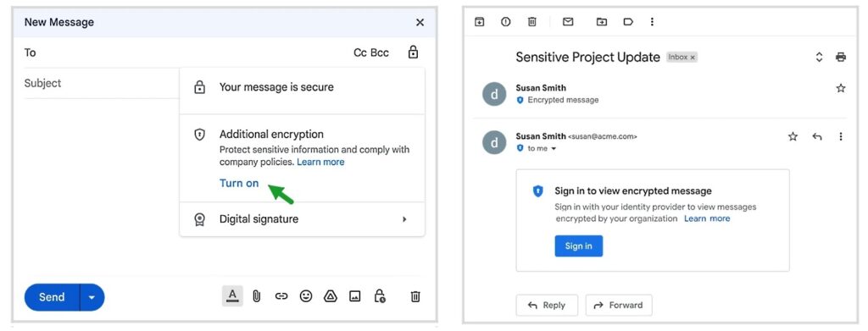The image size is (868, 331).
Task: Turn on additional encryption
Action: (239, 184)
